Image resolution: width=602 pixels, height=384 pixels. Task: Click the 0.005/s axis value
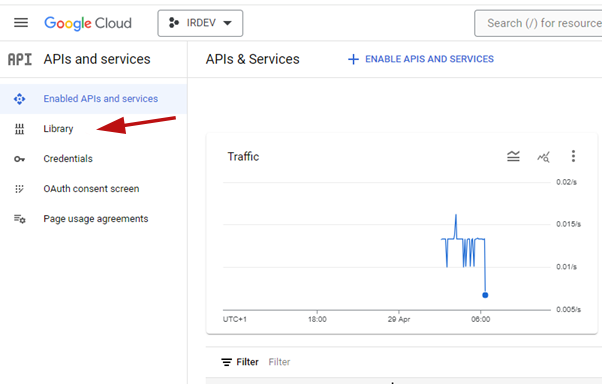point(569,309)
